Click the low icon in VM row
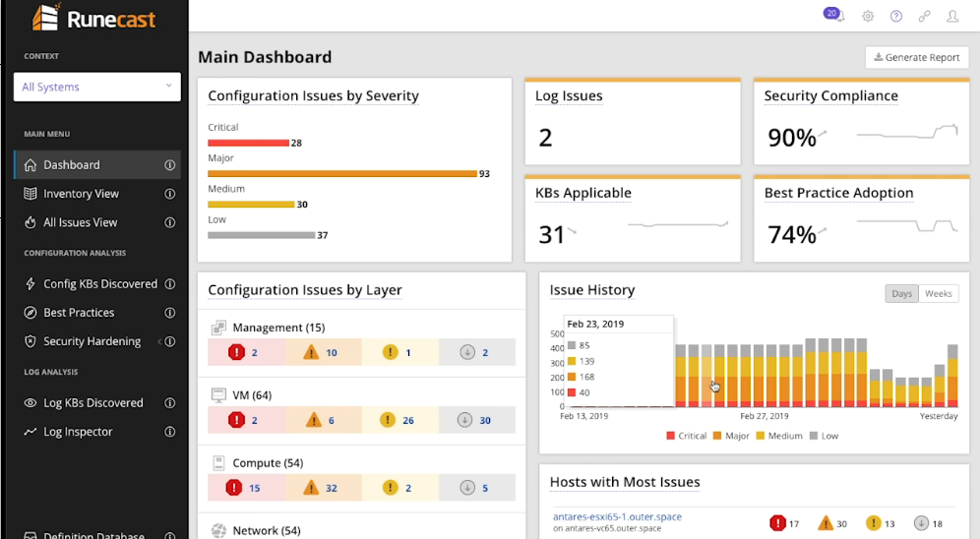The height and width of the screenshot is (539, 980). [465, 420]
